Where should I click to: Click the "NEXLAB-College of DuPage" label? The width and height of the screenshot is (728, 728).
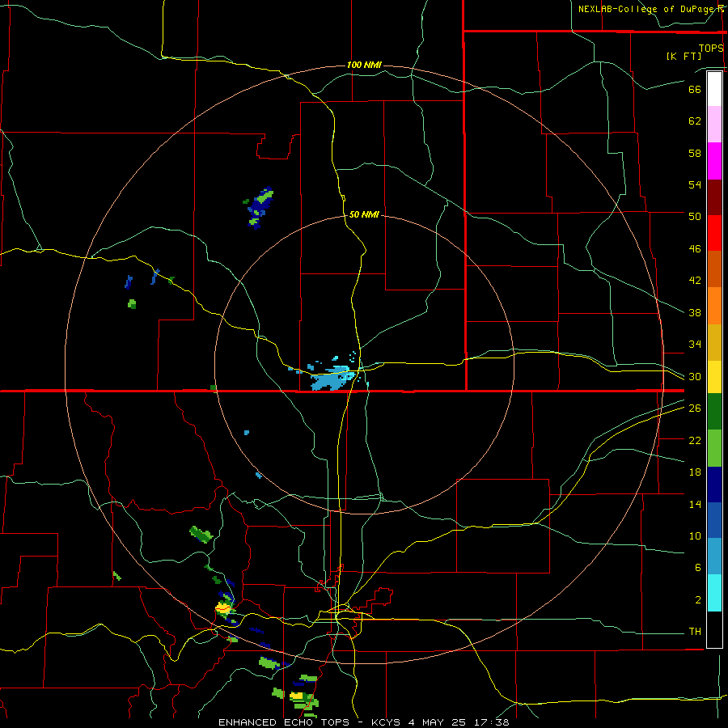click(x=645, y=9)
